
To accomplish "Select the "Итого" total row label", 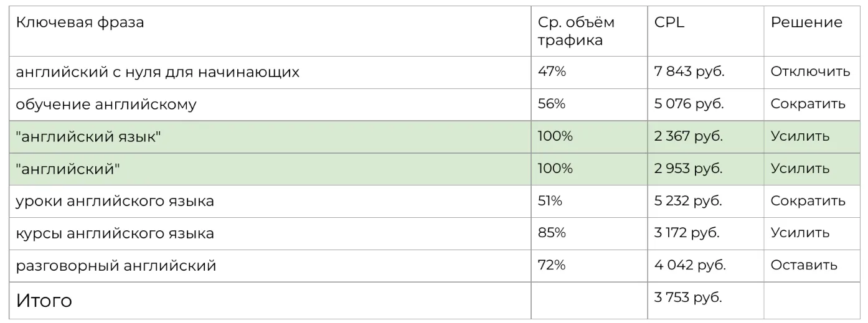I will coord(44,301).
